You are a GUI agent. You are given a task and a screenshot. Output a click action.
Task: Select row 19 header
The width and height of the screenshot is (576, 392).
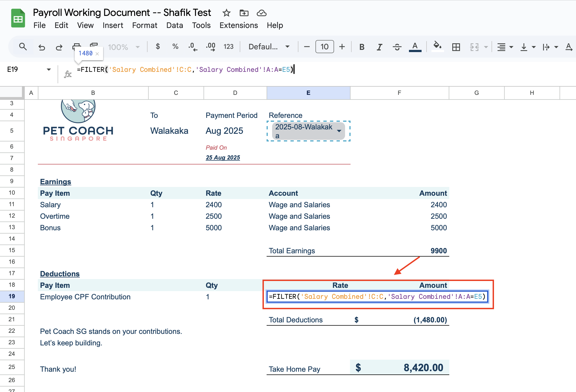(12, 296)
